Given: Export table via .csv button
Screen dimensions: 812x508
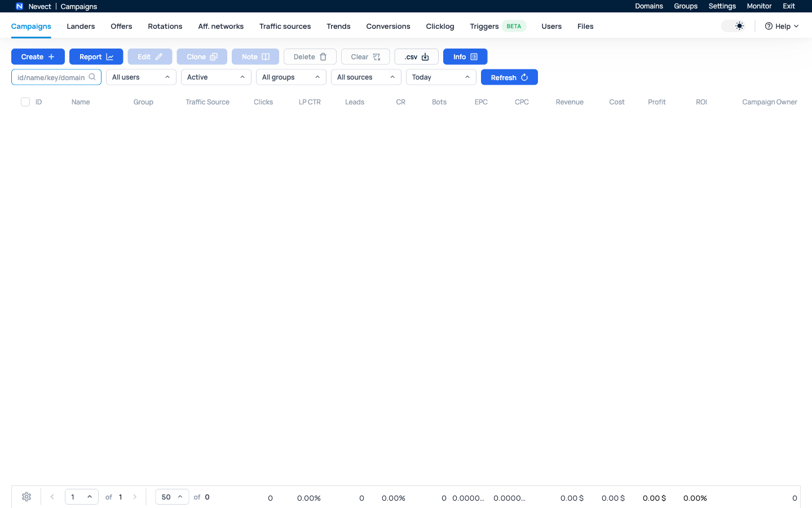Looking at the screenshot, I should click(417, 56).
